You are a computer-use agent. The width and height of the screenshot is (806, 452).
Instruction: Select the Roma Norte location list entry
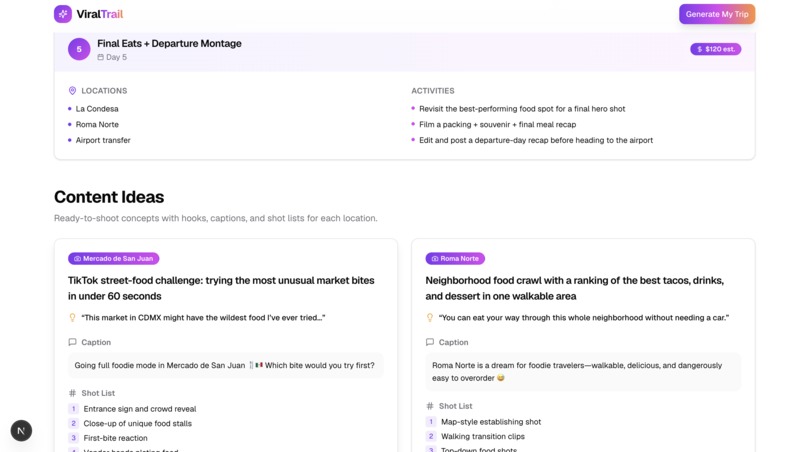(x=97, y=124)
